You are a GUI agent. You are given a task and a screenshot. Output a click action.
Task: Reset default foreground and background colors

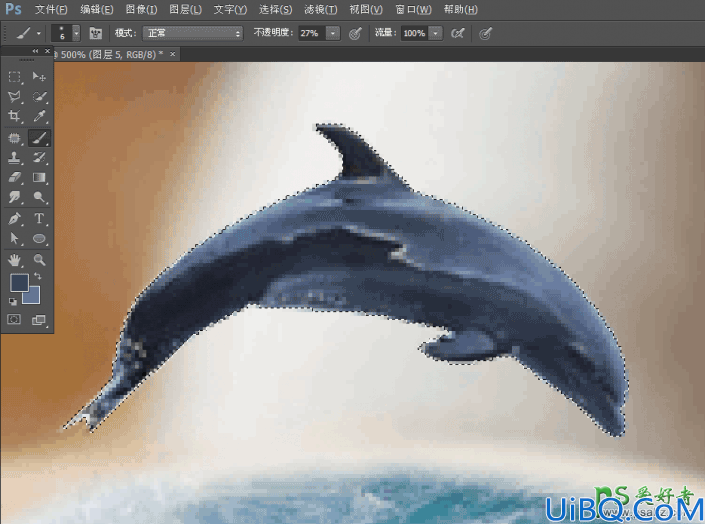13,301
